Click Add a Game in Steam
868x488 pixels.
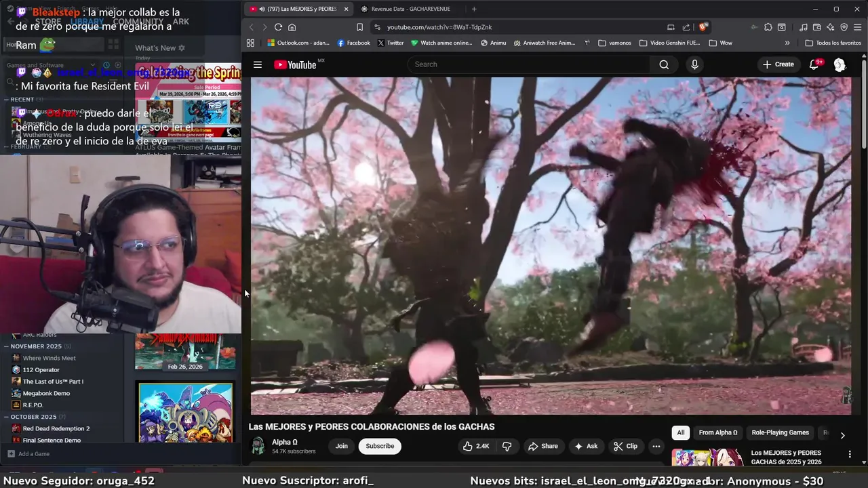[x=28, y=453]
